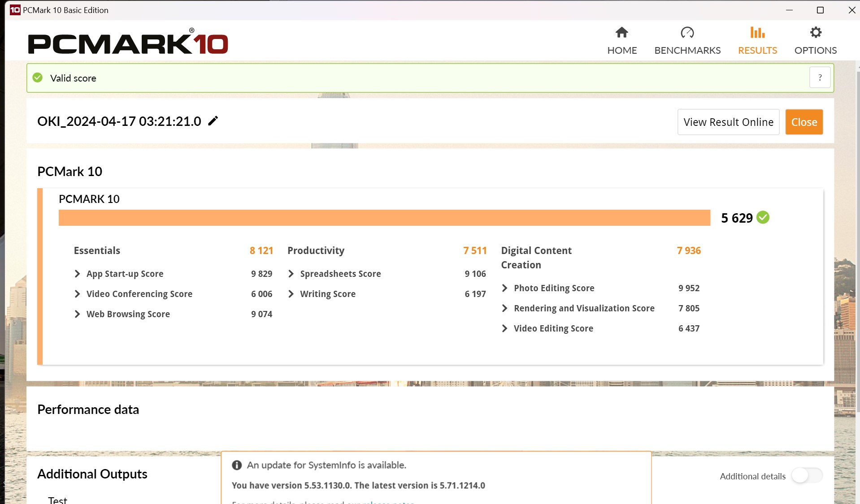
Task: Open Benchmarks via the gauge icon
Action: (x=687, y=33)
